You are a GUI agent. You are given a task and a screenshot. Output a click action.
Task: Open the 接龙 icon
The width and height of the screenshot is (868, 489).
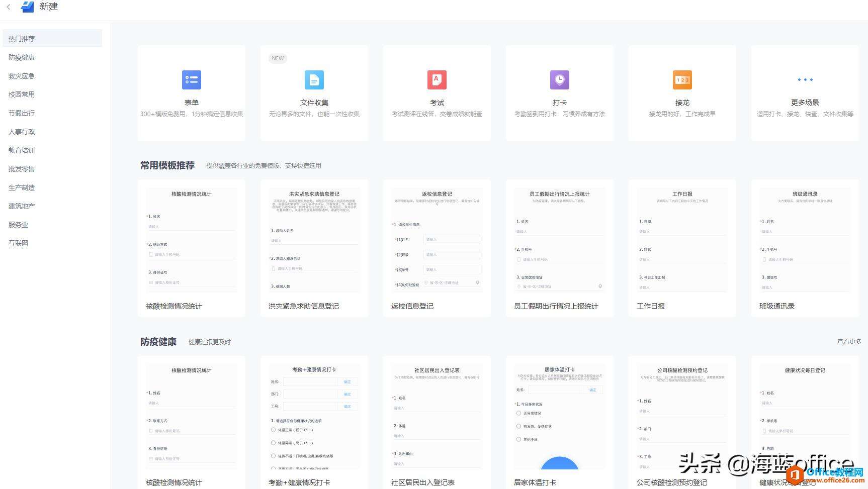(682, 80)
